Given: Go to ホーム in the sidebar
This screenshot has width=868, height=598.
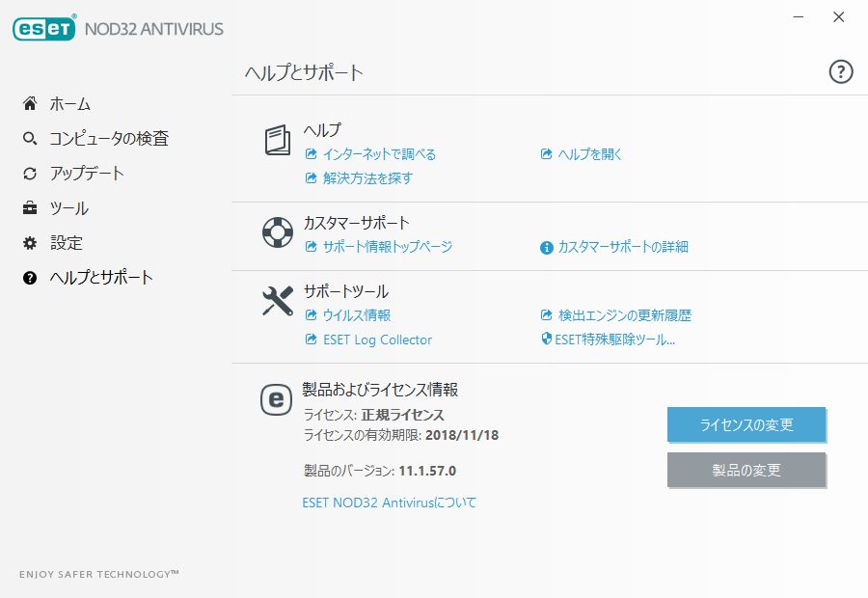Looking at the screenshot, I should 70,103.
